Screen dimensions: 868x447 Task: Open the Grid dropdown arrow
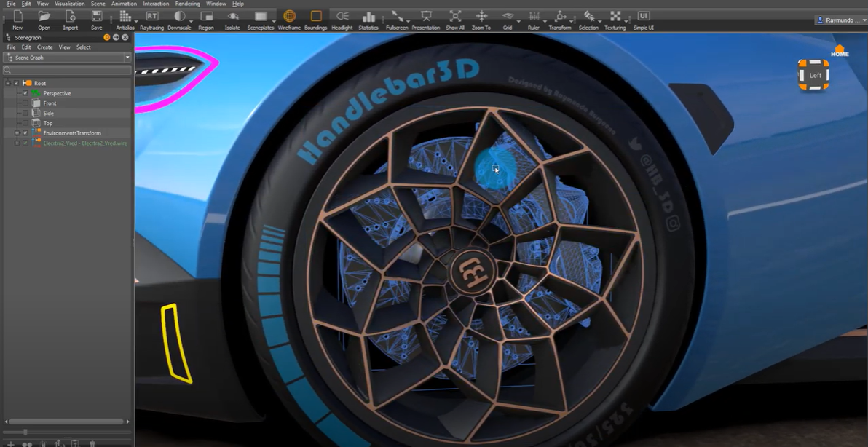518,22
